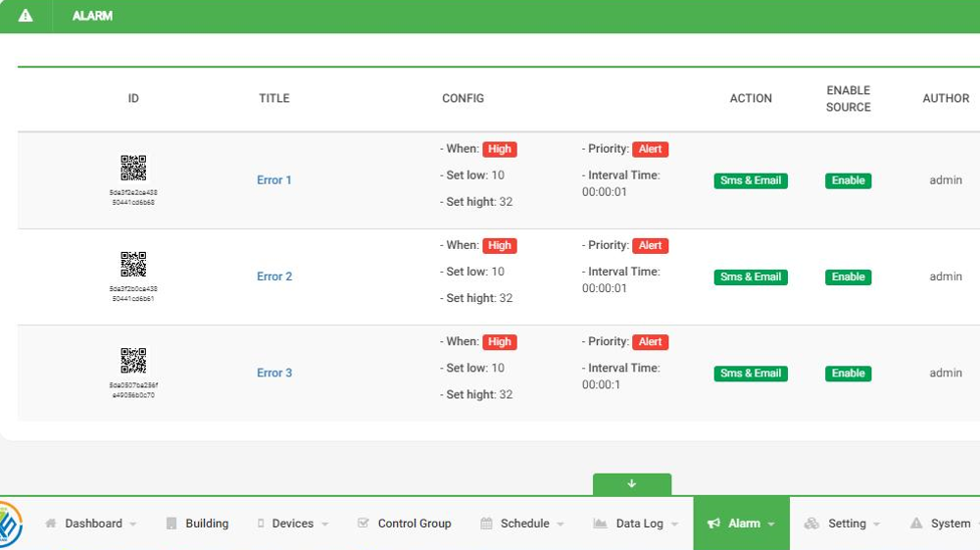Expand the Devices dropdown menu
The width and height of the screenshot is (980, 550).
pos(292,524)
